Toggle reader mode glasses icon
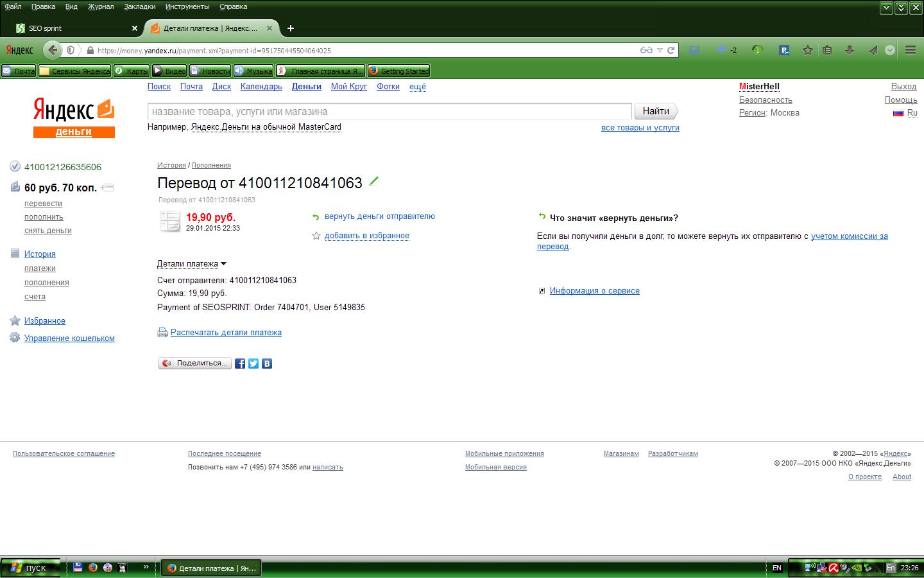The width and height of the screenshot is (924, 578). pyautogui.click(x=646, y=50)
